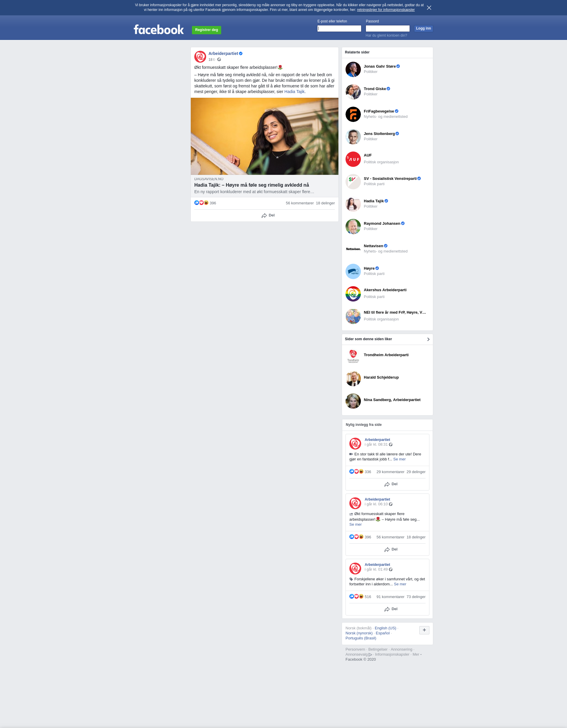Click Harald Schjelderup profile avatar
567x728 pixels.
[353, 379]
